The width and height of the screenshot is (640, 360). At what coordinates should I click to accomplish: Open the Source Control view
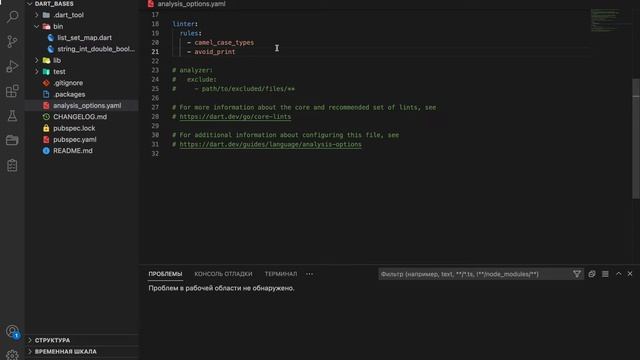pyautogui.click(x=12, y=42)
